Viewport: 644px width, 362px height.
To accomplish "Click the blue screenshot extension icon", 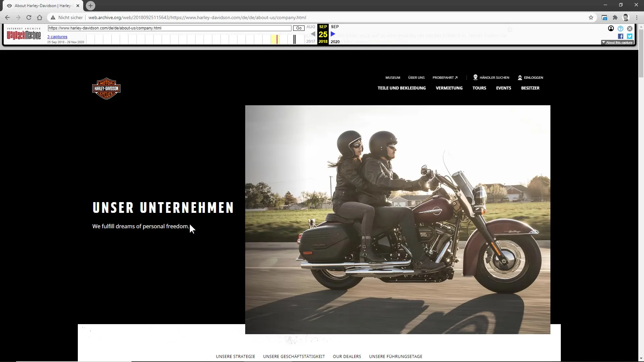I will [604, 17].
